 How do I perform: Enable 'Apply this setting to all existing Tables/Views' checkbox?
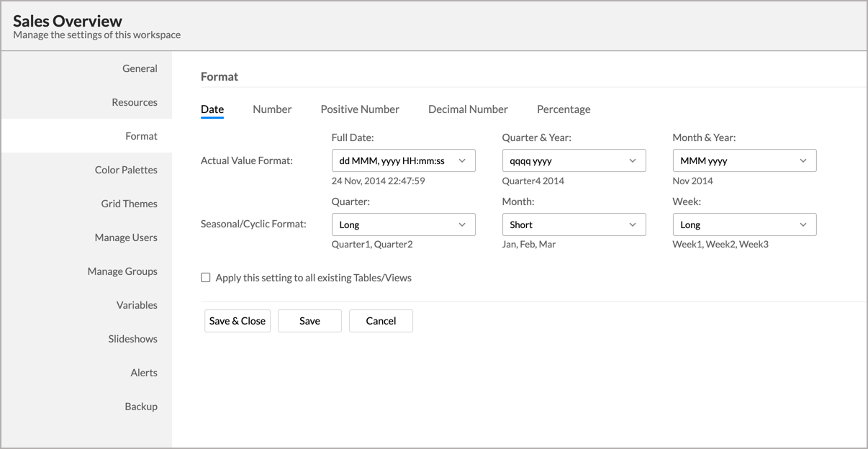[206, 278]
